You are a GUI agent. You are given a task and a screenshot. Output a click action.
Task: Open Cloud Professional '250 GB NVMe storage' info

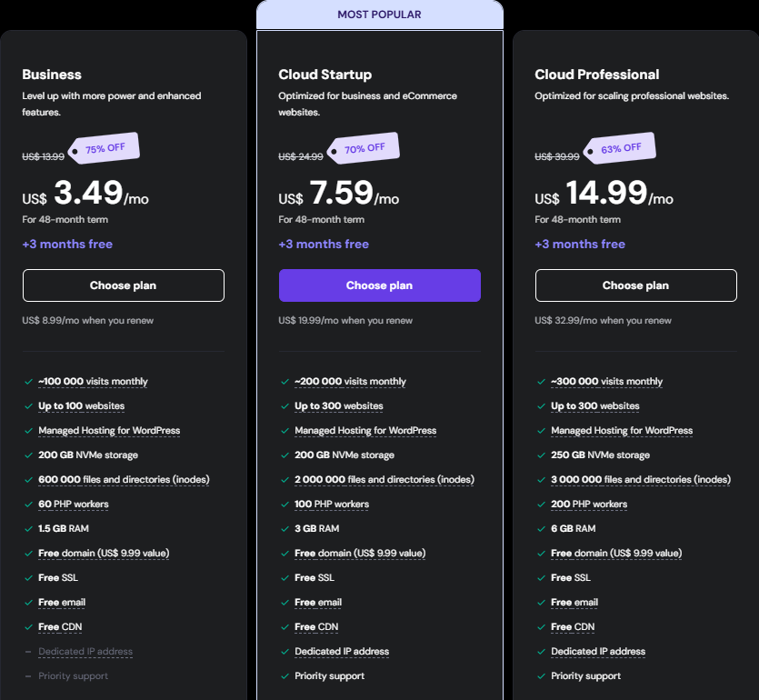tap(600, 455)
